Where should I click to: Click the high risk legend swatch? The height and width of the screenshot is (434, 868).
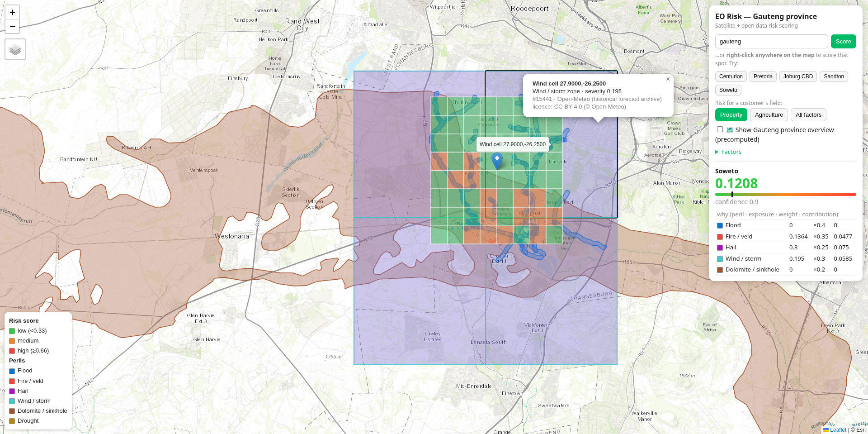click(x=12, y=351)
